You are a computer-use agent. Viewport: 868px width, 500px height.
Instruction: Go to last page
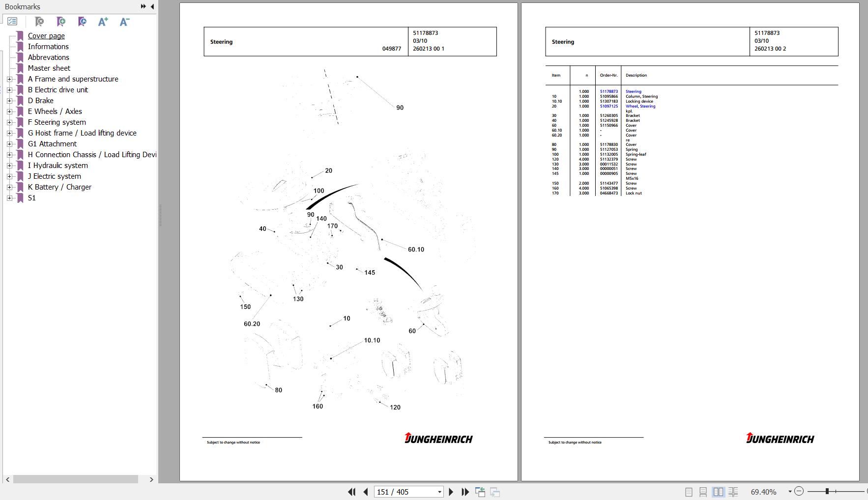[x=465, y=492]
